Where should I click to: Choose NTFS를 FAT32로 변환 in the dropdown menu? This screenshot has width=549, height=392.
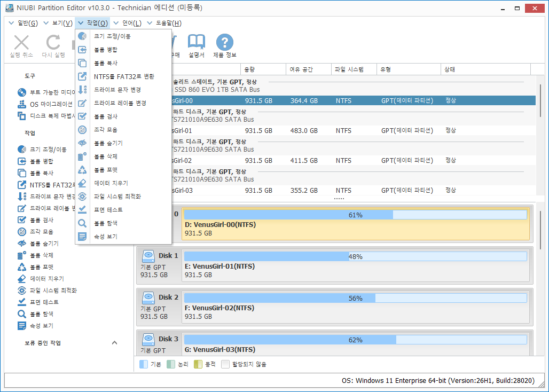point(123,76)
